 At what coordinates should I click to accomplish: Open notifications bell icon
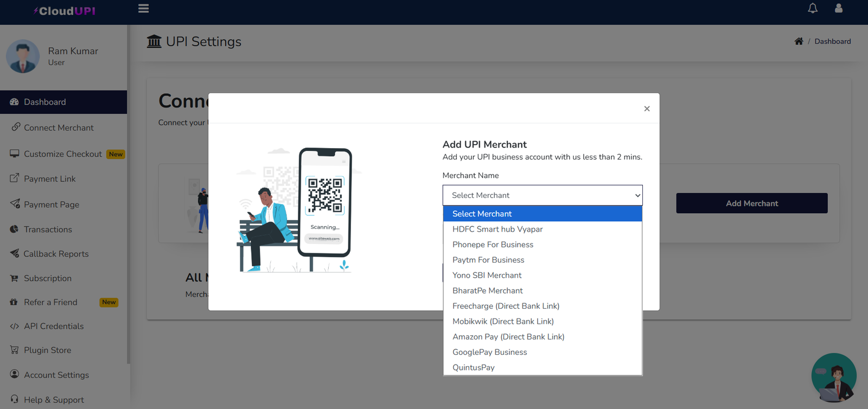pyautogui.click(x=813, y=8)
